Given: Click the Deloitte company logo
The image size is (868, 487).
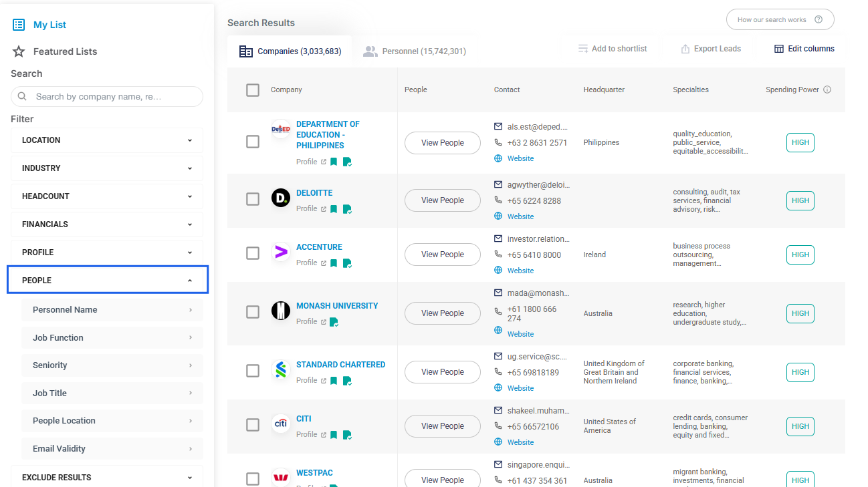Looking at the screenshot, I should [281, 198].
